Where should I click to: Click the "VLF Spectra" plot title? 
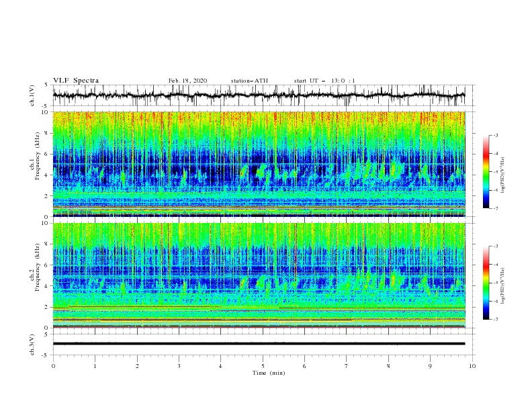point(76,81)
